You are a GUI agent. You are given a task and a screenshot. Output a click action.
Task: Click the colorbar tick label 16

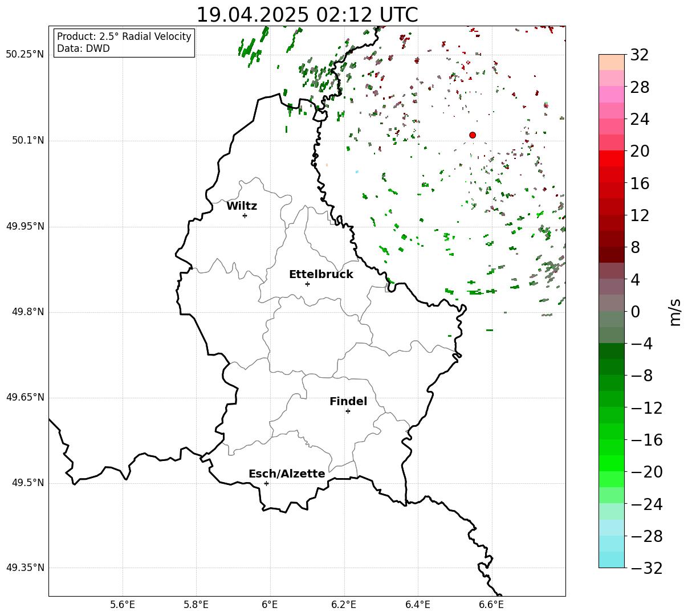(640, 183)
